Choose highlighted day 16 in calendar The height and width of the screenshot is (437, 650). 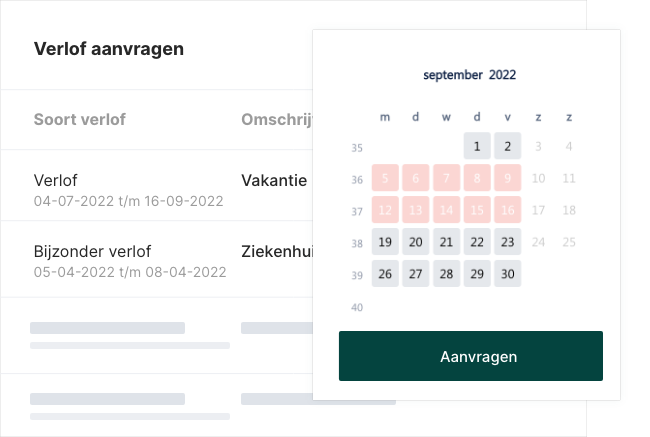(x=508, y=210)
